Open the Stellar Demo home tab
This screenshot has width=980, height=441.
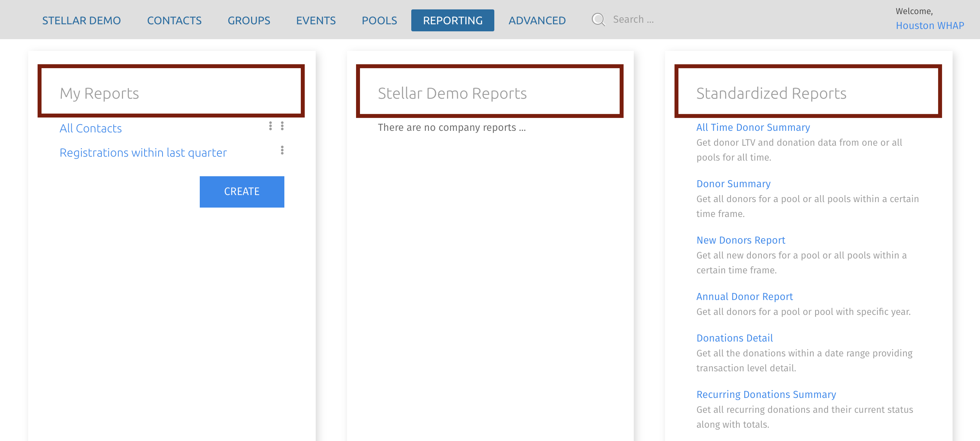tap(81, 20)
